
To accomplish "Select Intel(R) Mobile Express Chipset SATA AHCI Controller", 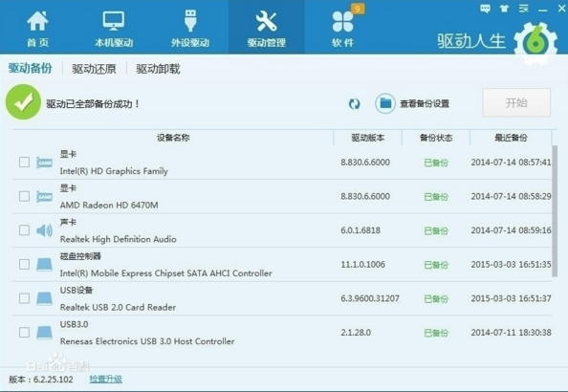I will pyautogui.click(x=166, y=273).
